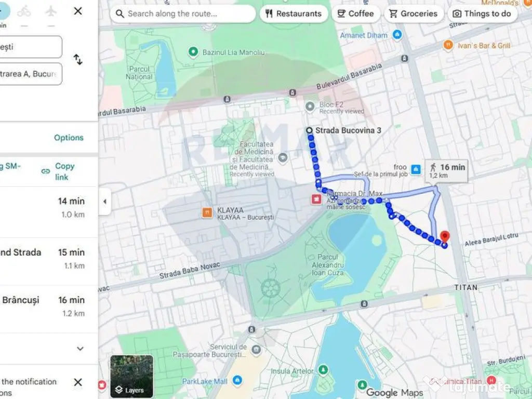Click the ParkLake Mall shopping marker

tap(237, 380)
